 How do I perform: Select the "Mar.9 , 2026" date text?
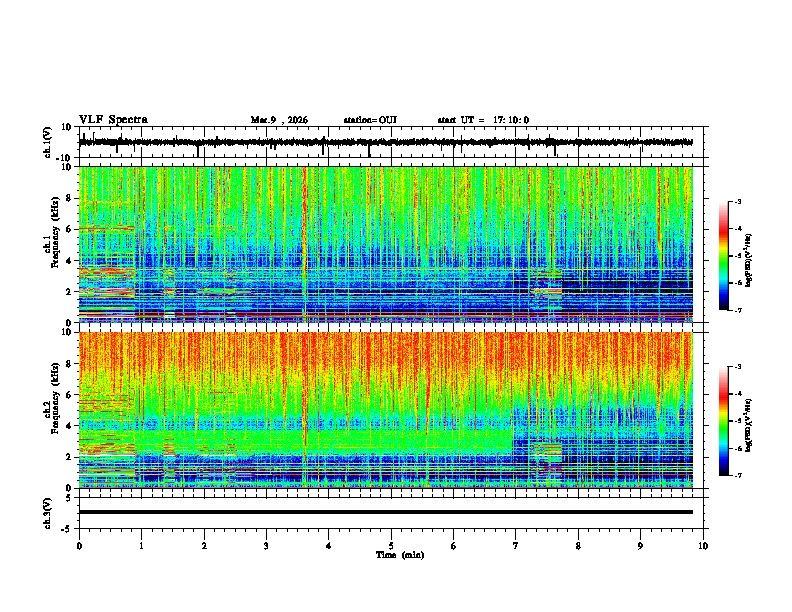279,120
